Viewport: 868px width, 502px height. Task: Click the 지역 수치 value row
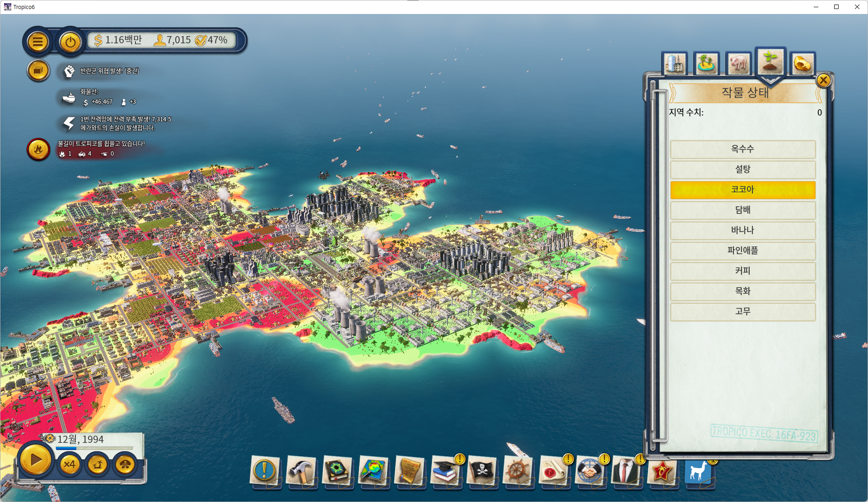(745, 112)
